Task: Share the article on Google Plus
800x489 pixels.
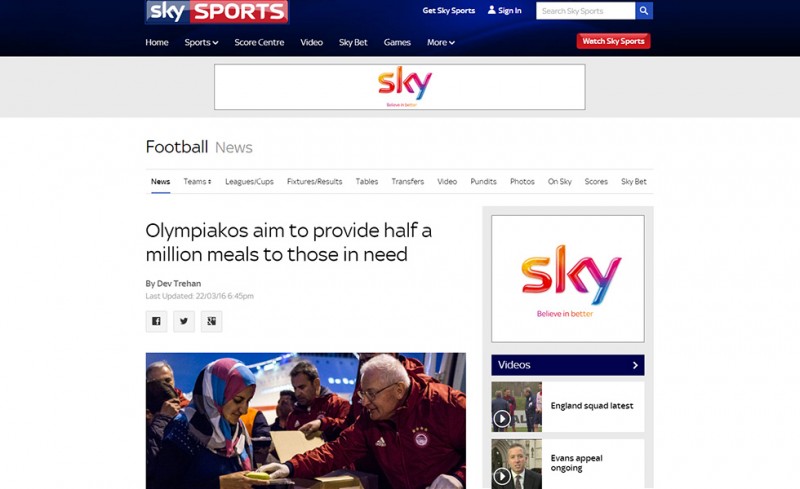Action: (211, 321)
